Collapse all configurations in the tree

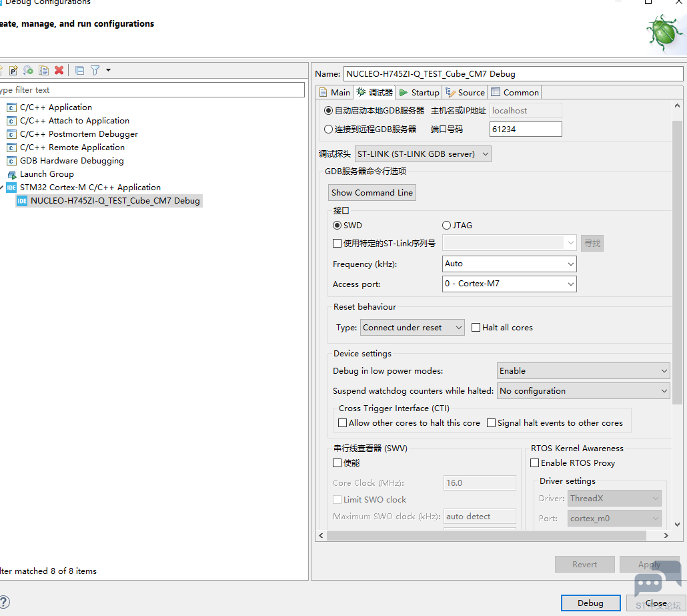pos(79,70)
